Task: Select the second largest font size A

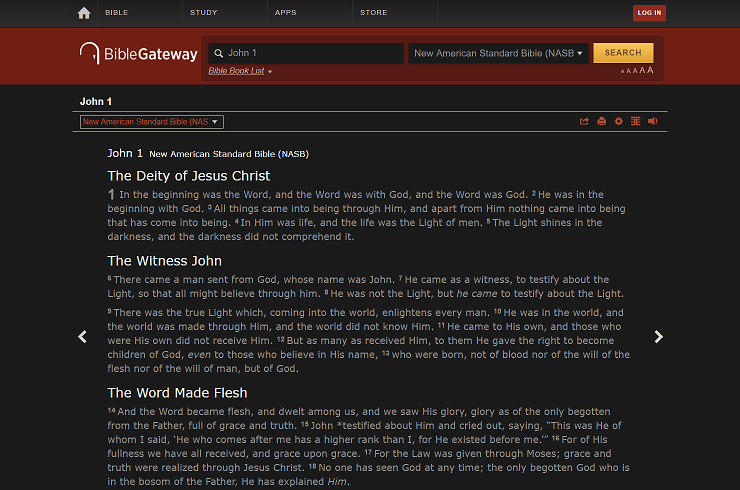Action: 642,70
